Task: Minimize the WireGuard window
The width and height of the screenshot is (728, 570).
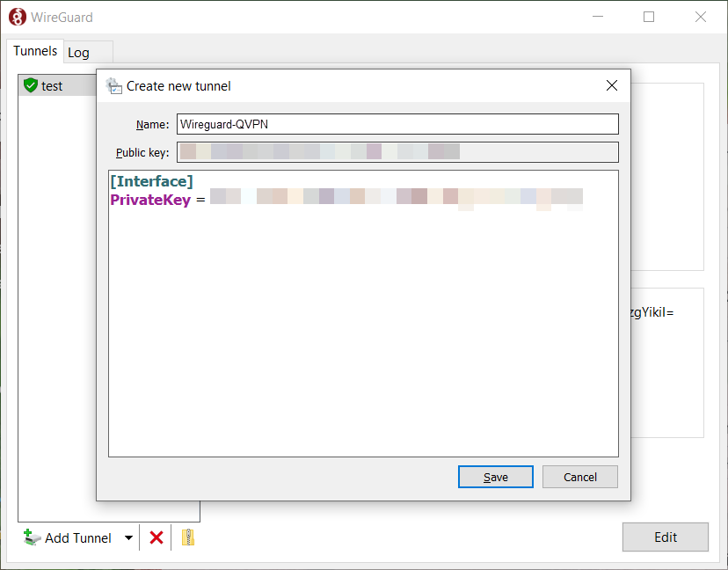Action: pos(598,18)
